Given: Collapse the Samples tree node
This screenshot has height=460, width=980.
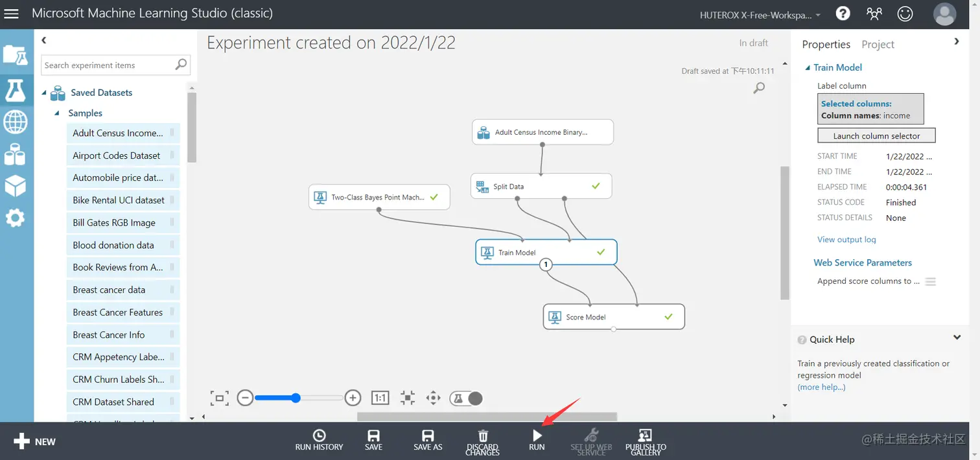Looking at the screenshot, I should click(57, 113).
